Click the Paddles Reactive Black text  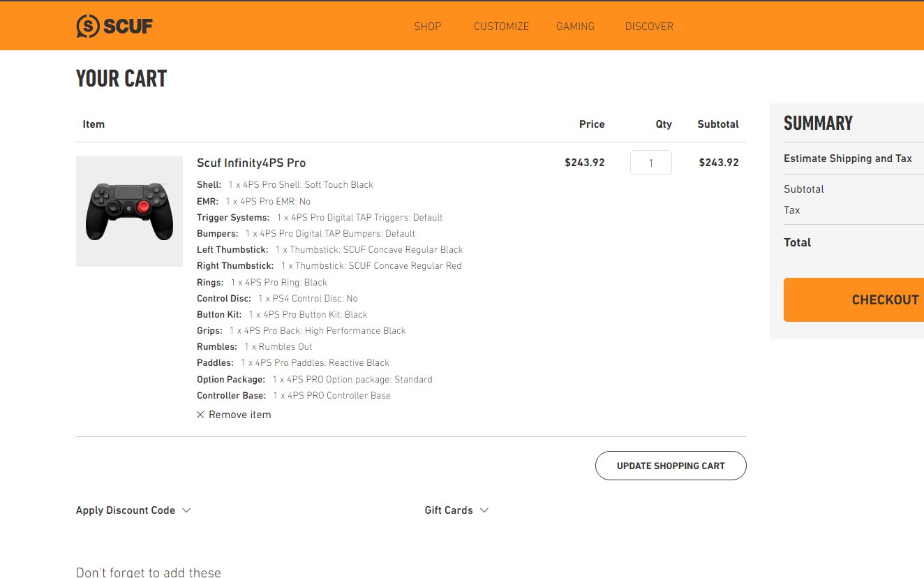point(315,363)
